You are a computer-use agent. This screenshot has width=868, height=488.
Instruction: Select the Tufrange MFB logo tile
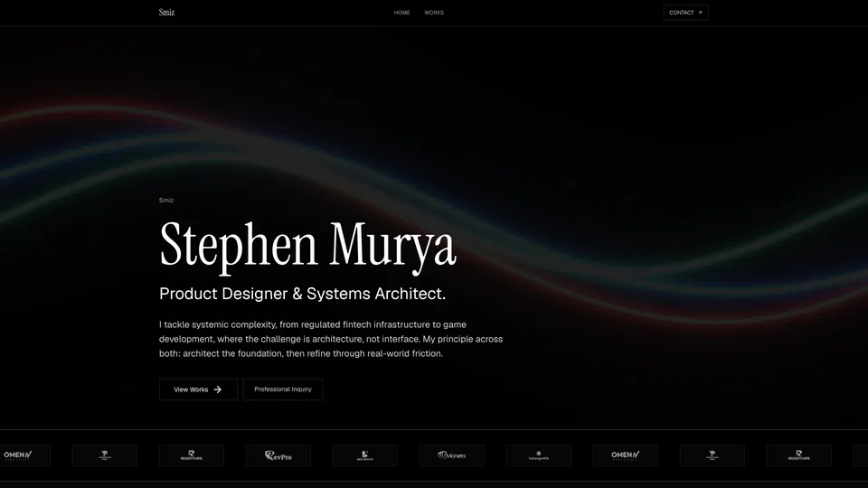click(x=539, y=455)
